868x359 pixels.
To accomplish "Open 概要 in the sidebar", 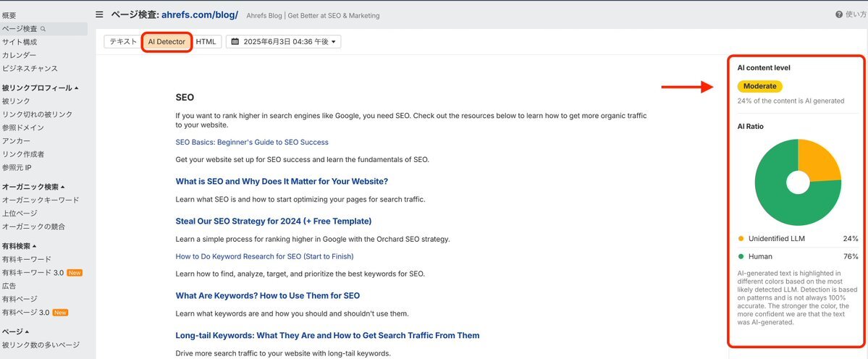I will (9, 15).
